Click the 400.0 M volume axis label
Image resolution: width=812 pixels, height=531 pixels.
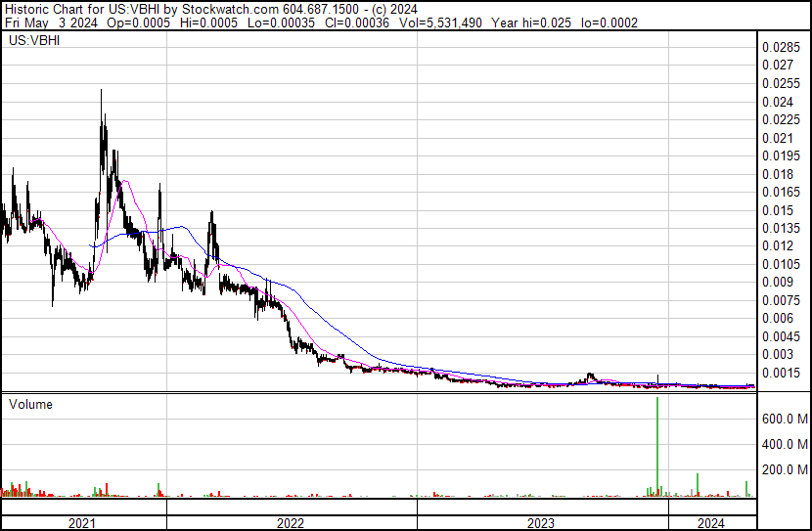click(783, 444)
